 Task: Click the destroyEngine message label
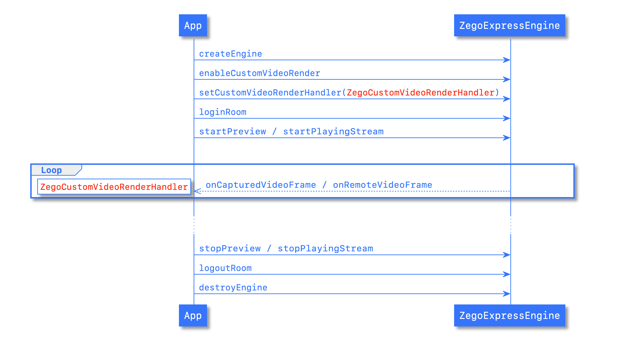(233, 288)
